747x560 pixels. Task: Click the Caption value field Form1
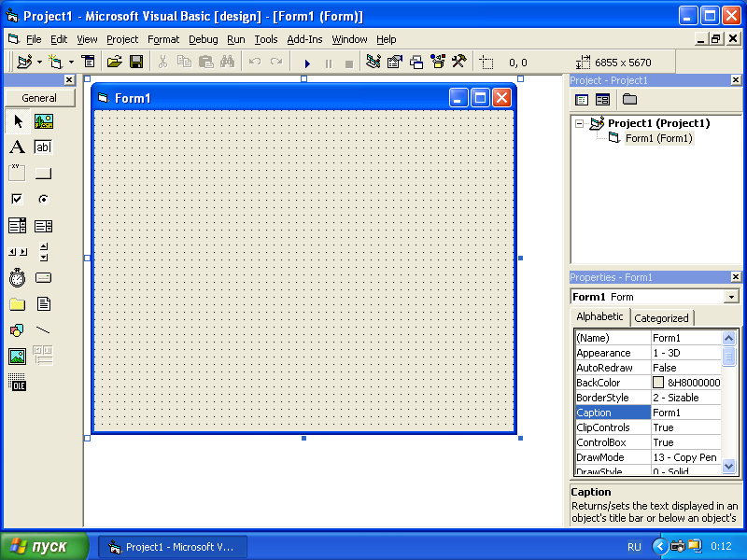tap(685, 413)
